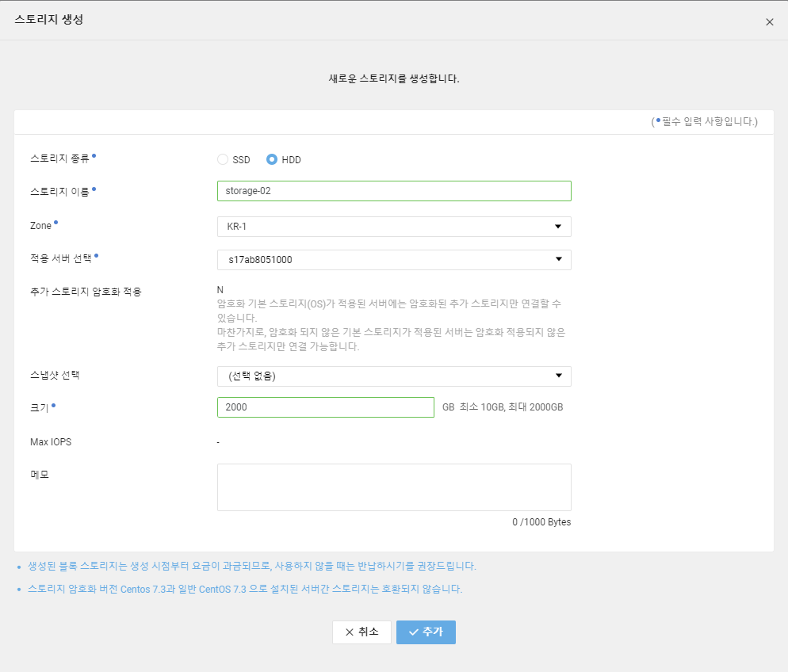Click the note about 블록 스토리지 요금 과금
Screen dimensions: 788x672
point(251,567)
